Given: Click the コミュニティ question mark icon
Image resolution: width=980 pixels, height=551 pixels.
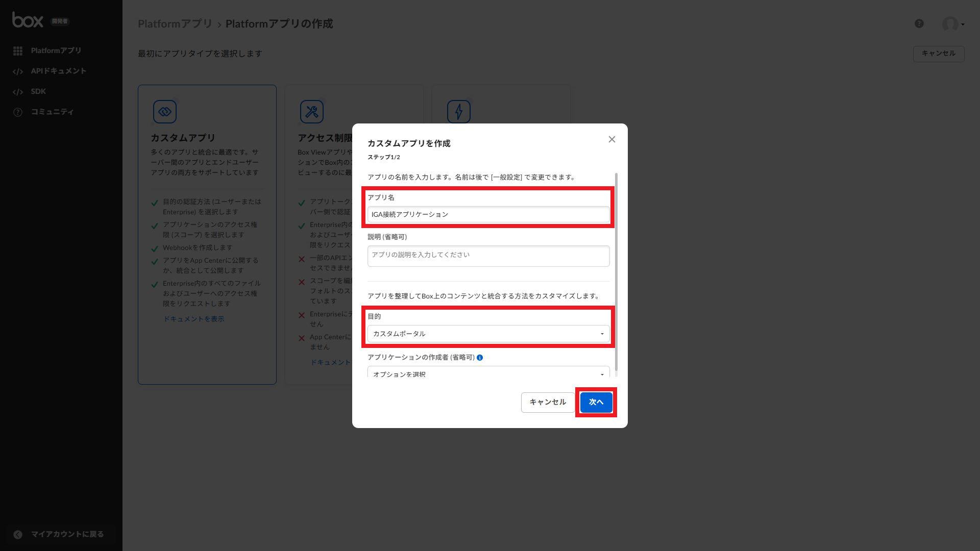Looking at the screenshot, I should pyautogui.click(x=18, y=112).
